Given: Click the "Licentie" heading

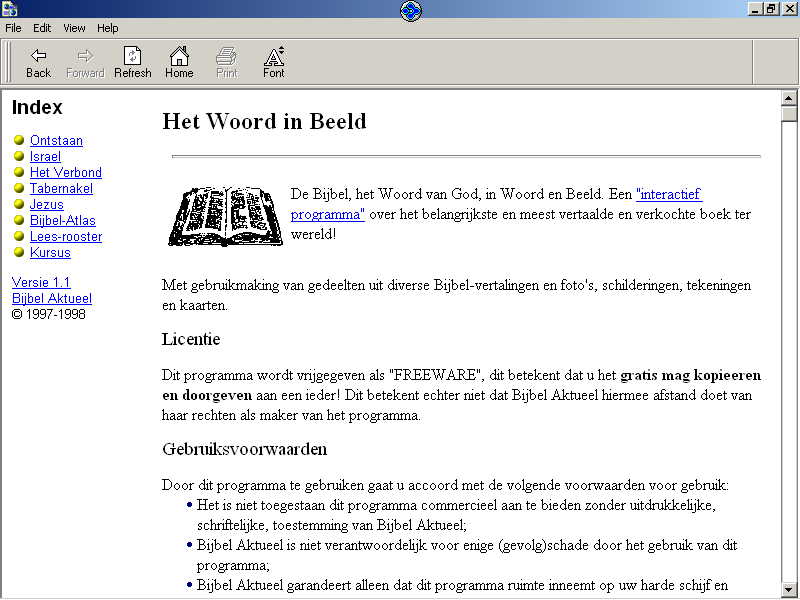Looking at the screenshot, I should (x=191, y=339).
